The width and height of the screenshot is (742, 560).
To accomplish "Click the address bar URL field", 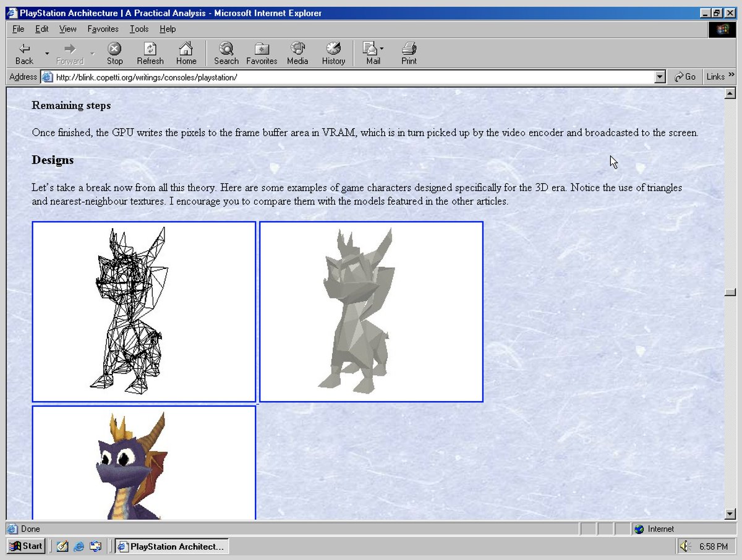I will [x=352, y=77].
